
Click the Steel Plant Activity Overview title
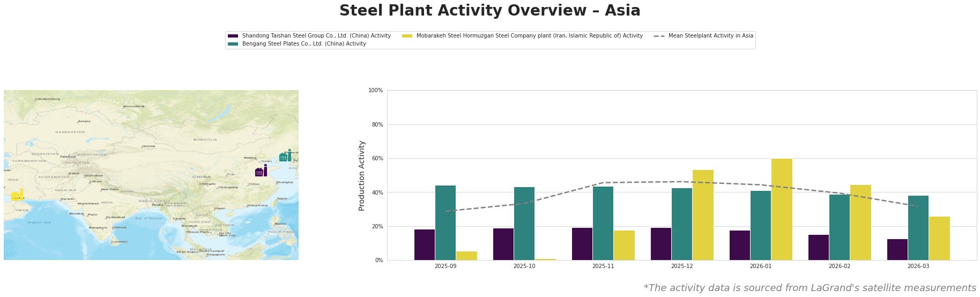pos(489,11)
